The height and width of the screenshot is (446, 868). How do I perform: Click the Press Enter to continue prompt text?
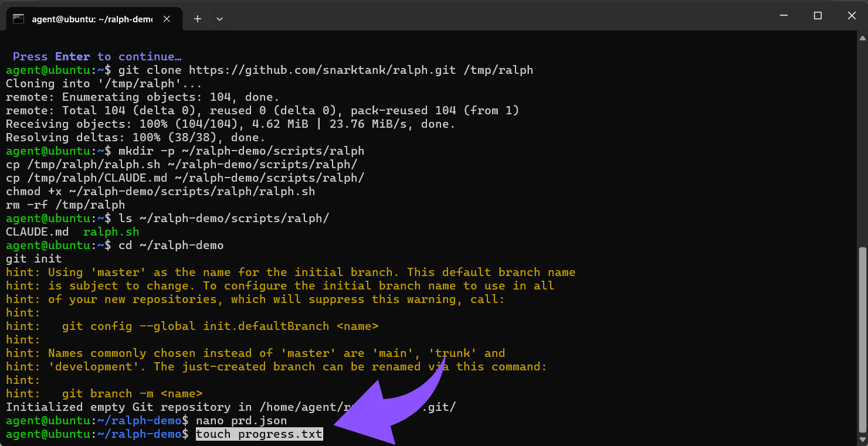(97, 56)
